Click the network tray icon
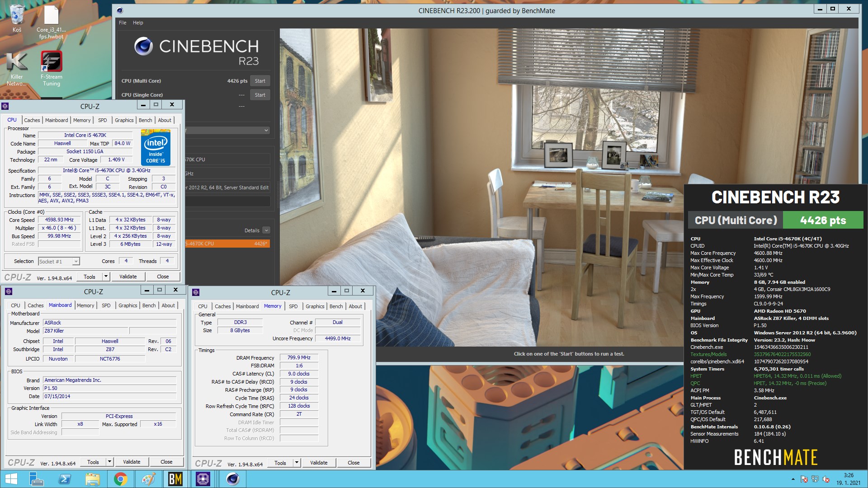Image resolution: width=868 pixels, height=488 pixels. point(815,479)
